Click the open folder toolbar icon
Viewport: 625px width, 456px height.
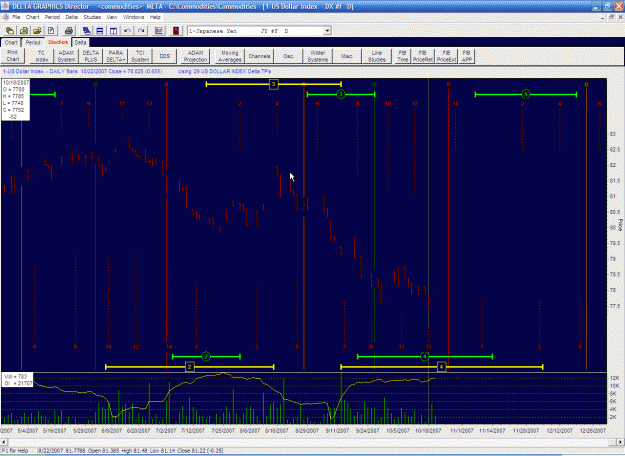coord(37,31)
